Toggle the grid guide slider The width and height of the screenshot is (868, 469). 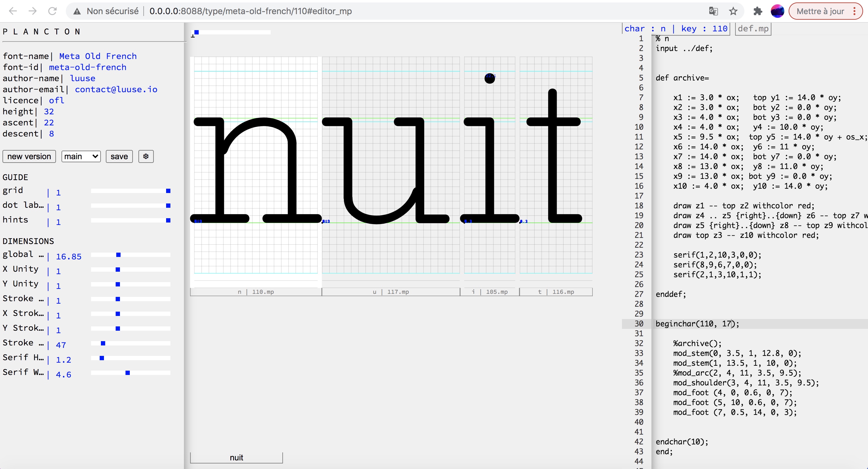click(x=168, y=191)
